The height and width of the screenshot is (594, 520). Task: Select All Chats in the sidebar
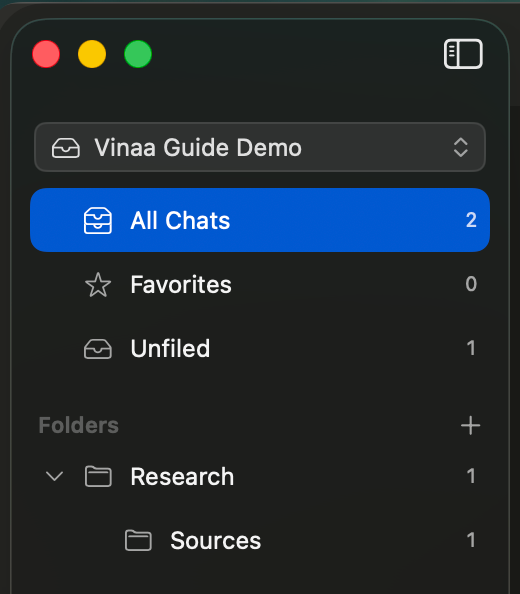pos(260,220)
